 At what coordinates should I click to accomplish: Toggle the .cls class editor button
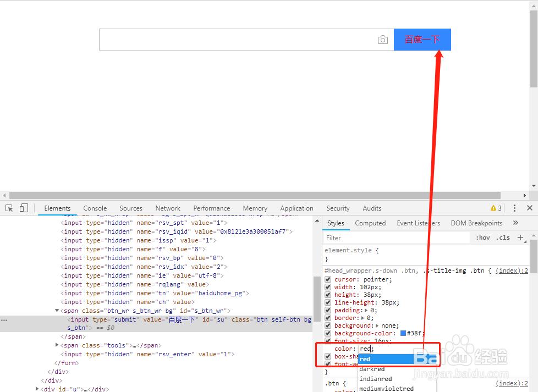coord(503,238)
